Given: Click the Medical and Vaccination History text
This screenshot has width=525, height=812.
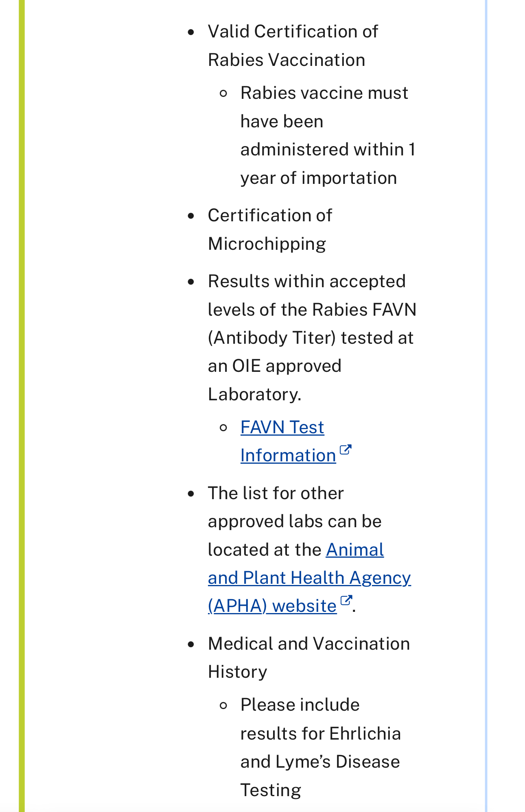Looking at the screenshot, I should [x=309, y=657].
